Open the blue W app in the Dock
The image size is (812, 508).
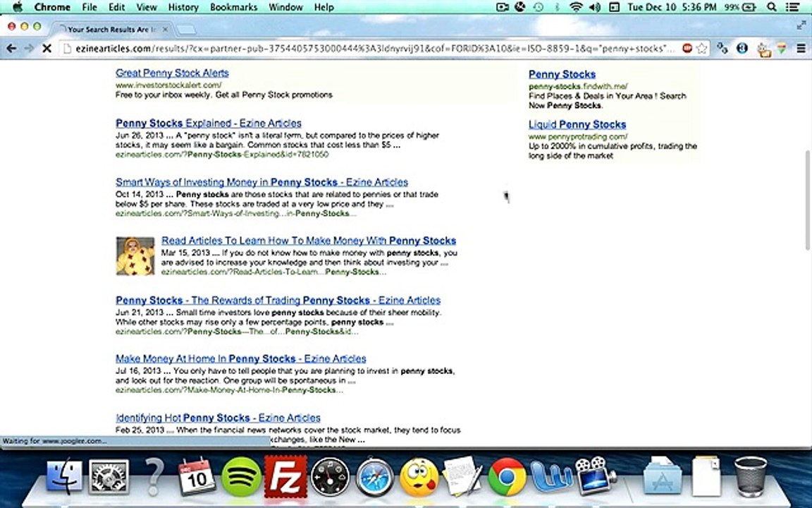tap(552, 478)
